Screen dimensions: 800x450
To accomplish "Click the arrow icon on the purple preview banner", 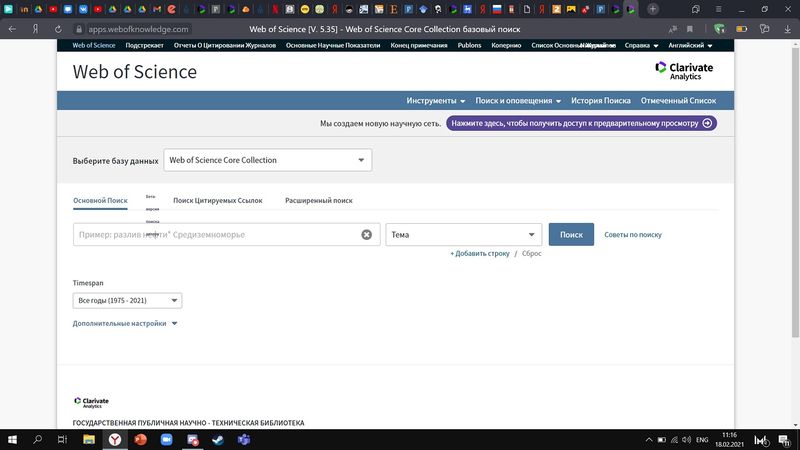I will pos(707,123).
